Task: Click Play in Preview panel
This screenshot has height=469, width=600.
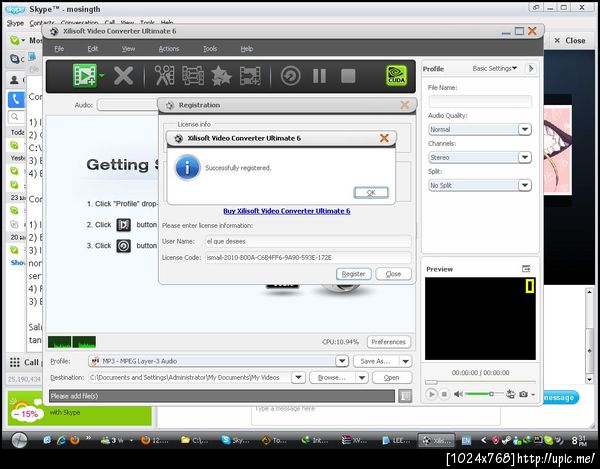Action: [431, 394]
